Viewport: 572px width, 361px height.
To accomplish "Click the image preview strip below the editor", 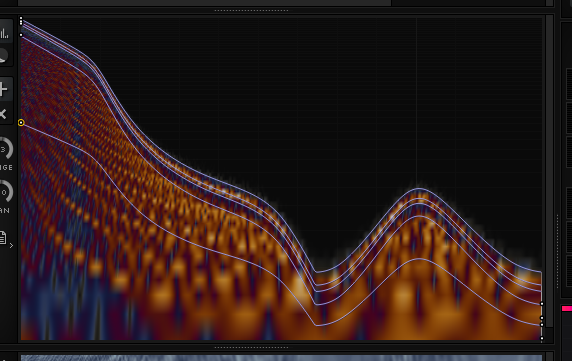I will click(x=281, y=358).
